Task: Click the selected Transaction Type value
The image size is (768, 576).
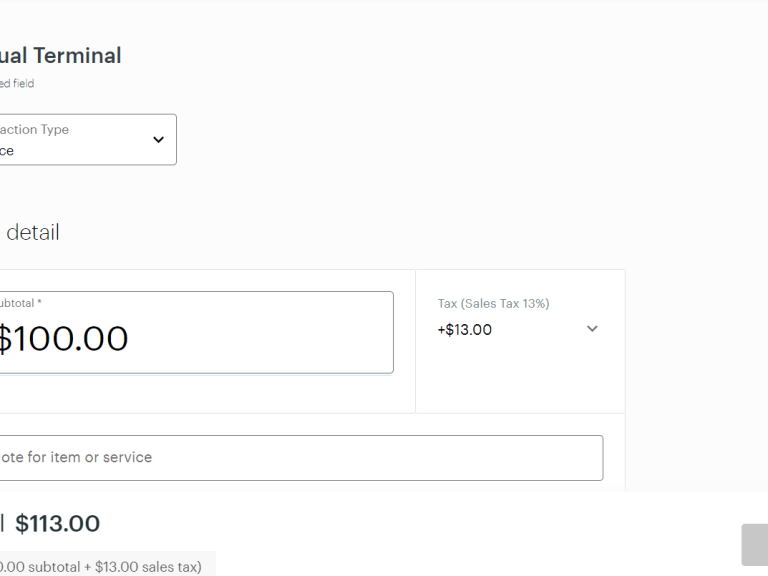Action: pyautogui.click(x=6, y=151)
